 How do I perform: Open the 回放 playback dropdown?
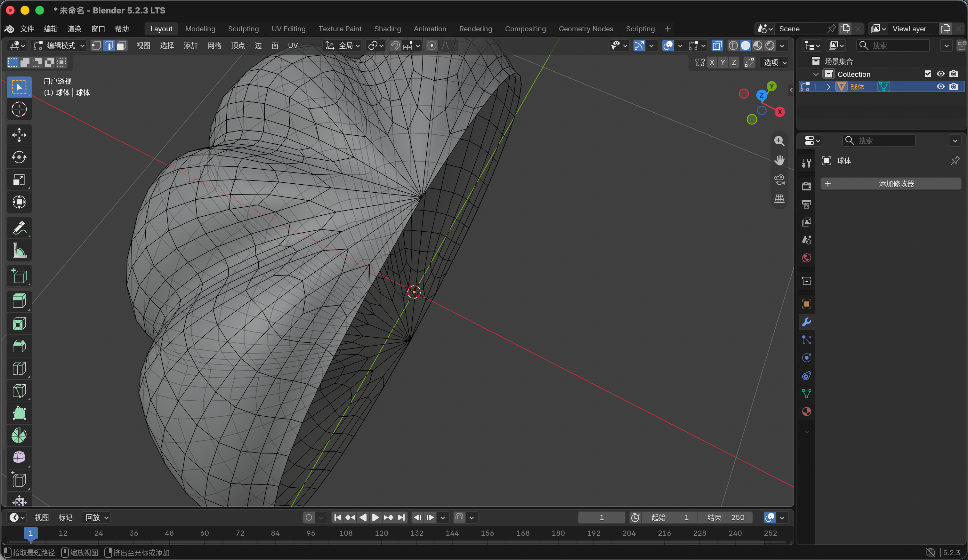(96, 517)
